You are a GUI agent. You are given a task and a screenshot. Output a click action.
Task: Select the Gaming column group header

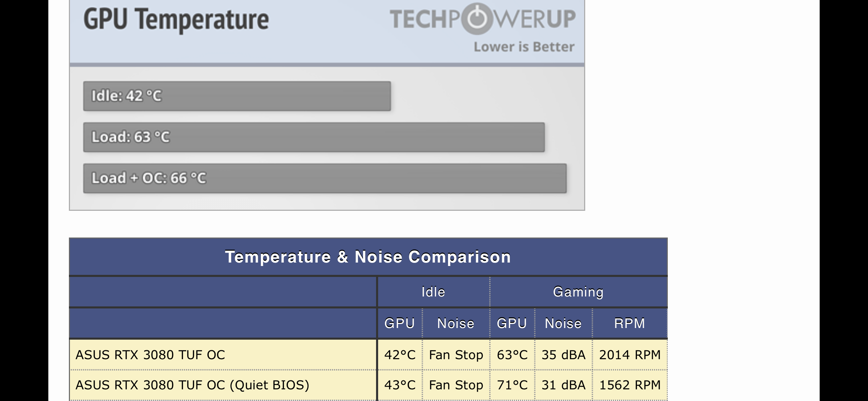[578, 292]
